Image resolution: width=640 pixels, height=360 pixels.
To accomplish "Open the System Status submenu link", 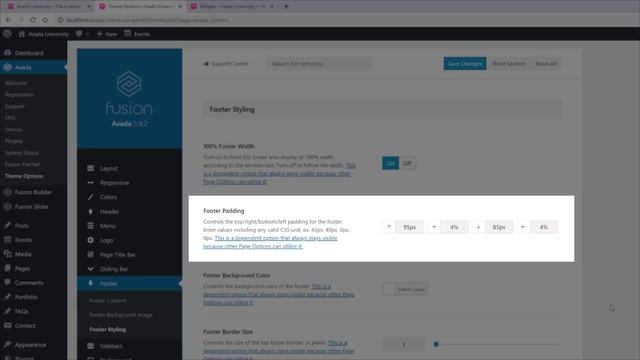I will 22,153.
